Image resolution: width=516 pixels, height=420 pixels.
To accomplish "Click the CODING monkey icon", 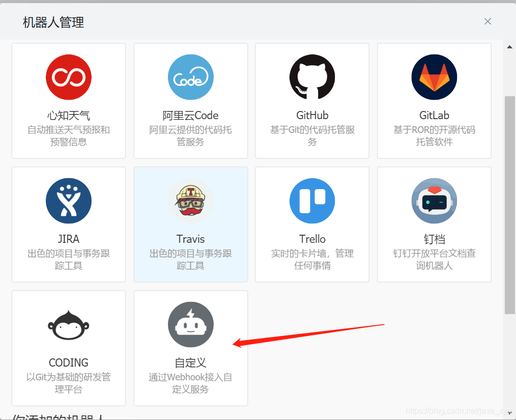I will click(x=69, y=325).
